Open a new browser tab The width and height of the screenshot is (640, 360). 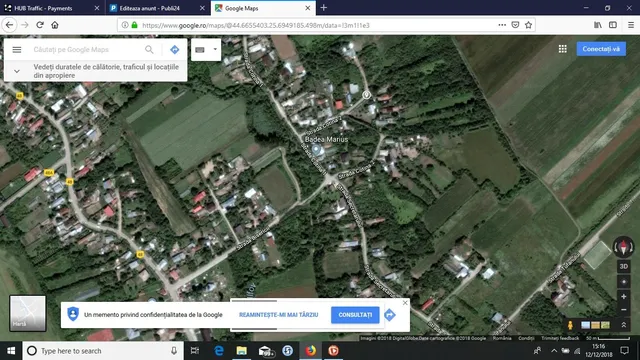pyautogui.click(x=324, y=8)
